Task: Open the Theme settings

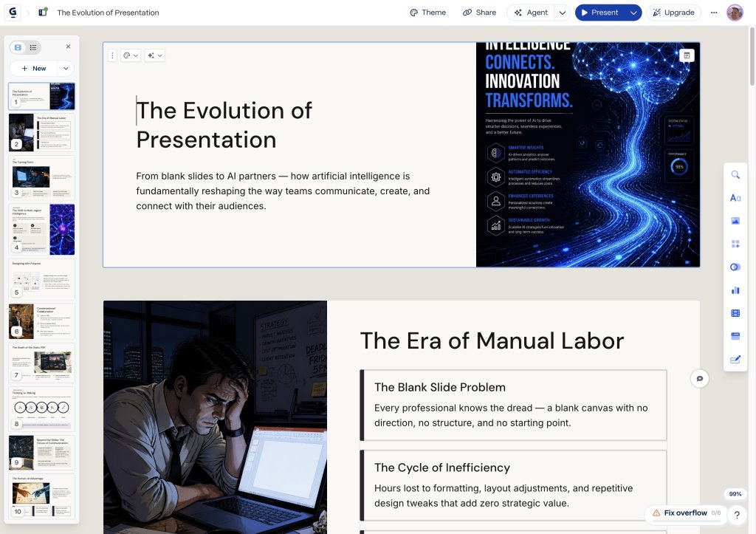Action: coord(427,13)
